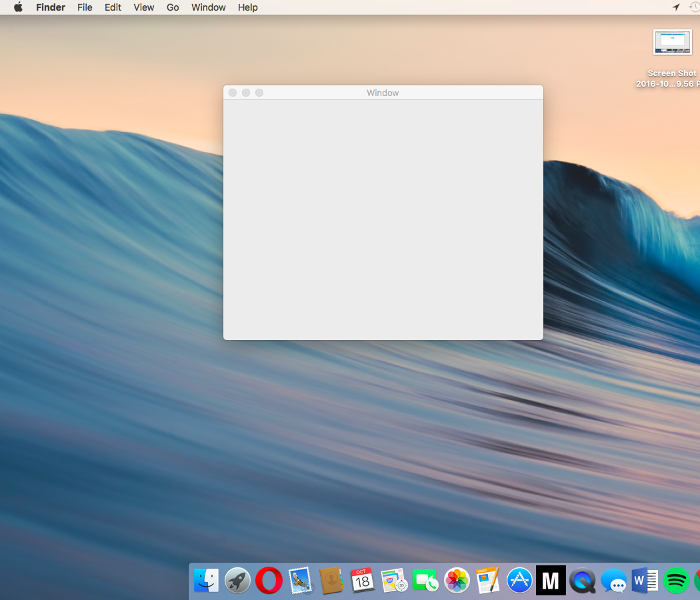Open the File menu

85,7
